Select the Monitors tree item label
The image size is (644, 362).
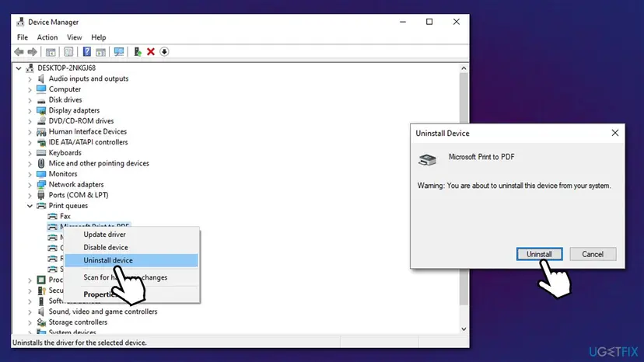pos(63,174)
